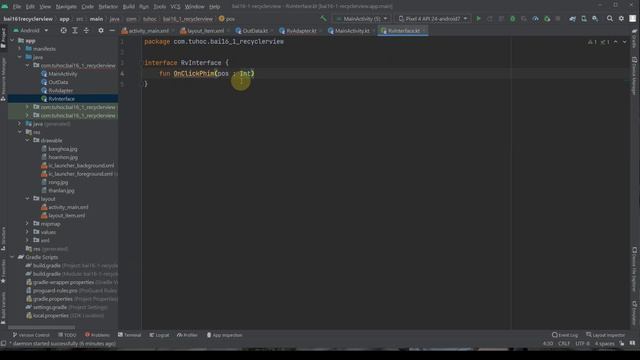Viewport: 640px width, 360px height.
Task: Open the Build menu
Action: 129,7
